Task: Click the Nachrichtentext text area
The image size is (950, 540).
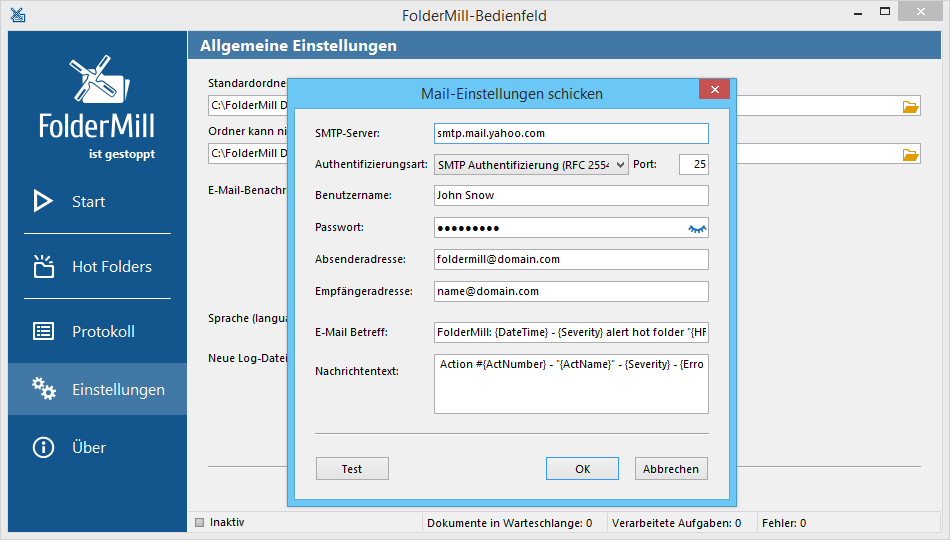Action: point(571,384)
